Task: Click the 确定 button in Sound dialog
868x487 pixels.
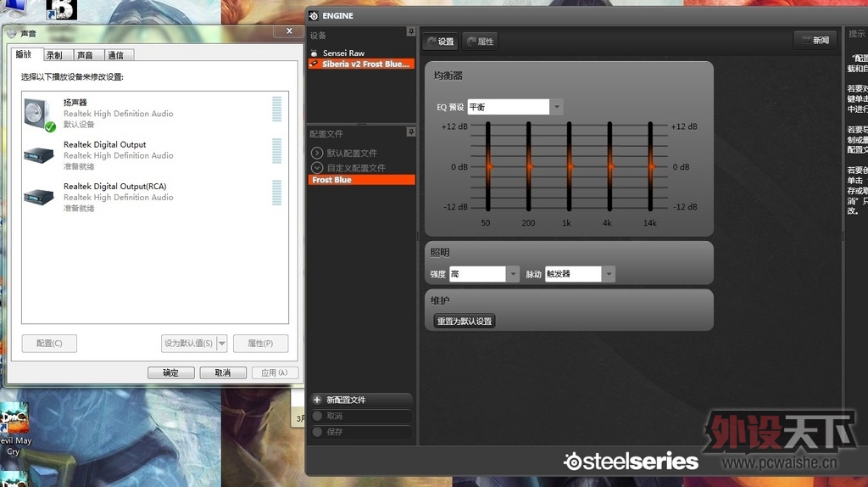Action: point(171,372)
